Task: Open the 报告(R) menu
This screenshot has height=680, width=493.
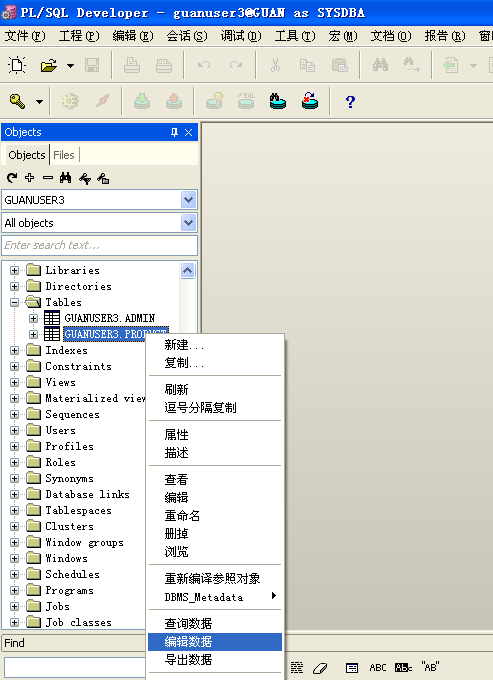Action: pyautogui.click(x=445, y=36)
